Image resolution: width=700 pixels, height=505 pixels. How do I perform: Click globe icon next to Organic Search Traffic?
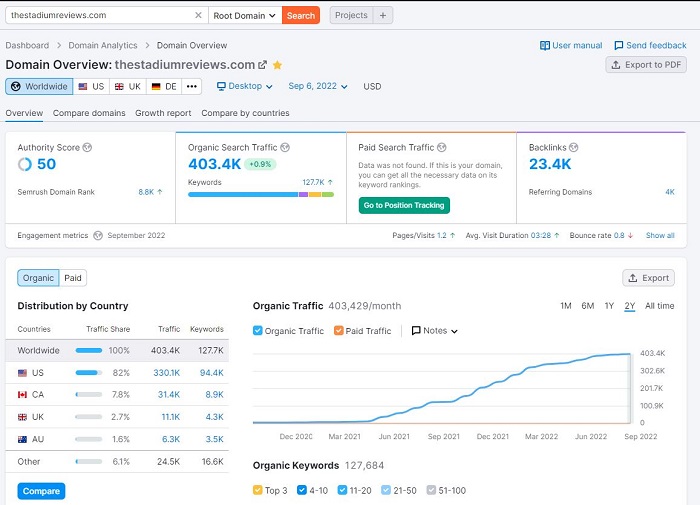[285, 147]
